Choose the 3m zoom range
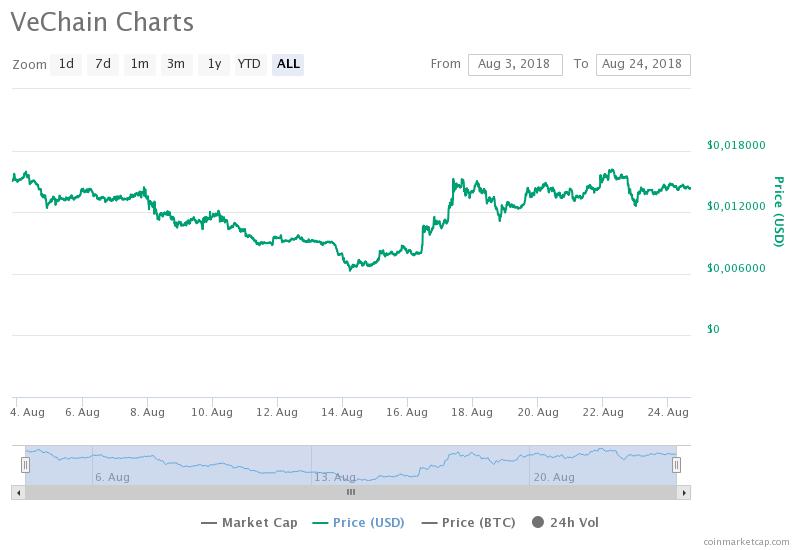800x550 pixels. (177, 64)
